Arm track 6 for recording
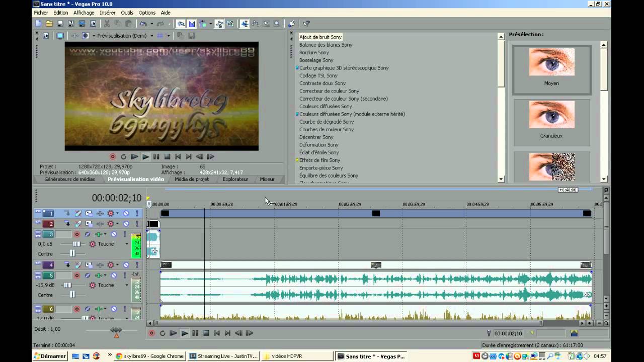644x362 pixels. (77, 309)
